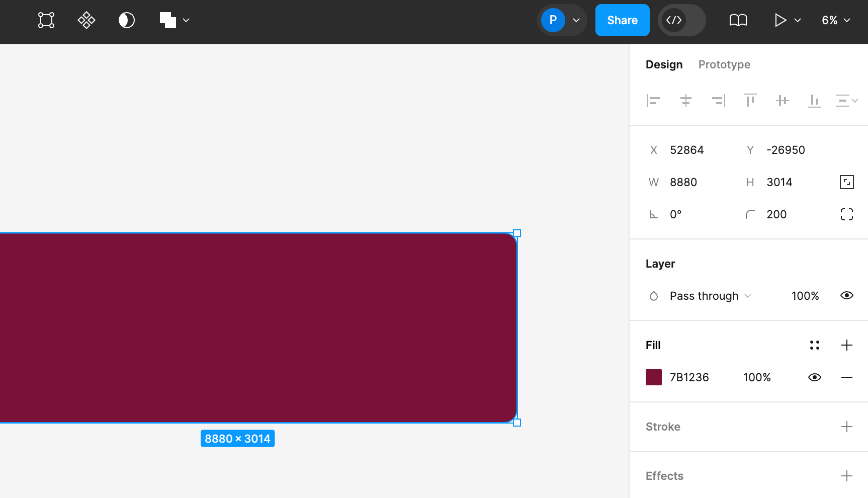This screenshot has height=498, width=868.
Task: Click the bottom-right selection handle
Action: pyautogui.click(x=517, y=423)
